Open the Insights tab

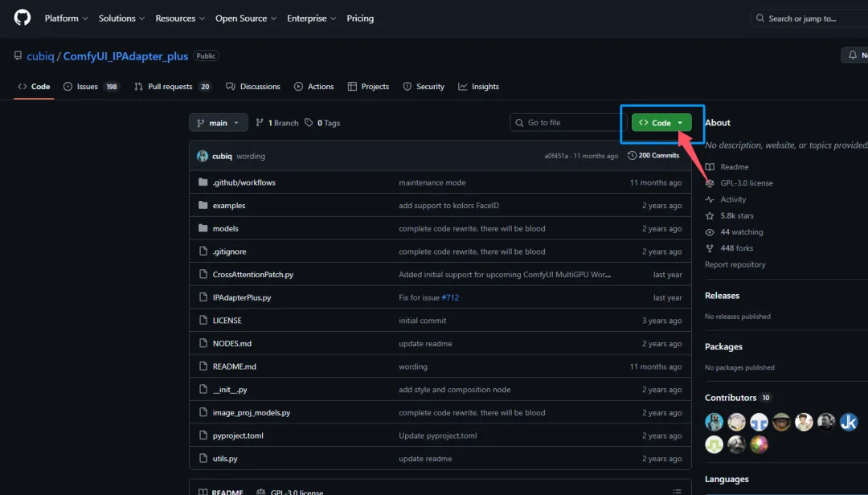coord(479,86)
